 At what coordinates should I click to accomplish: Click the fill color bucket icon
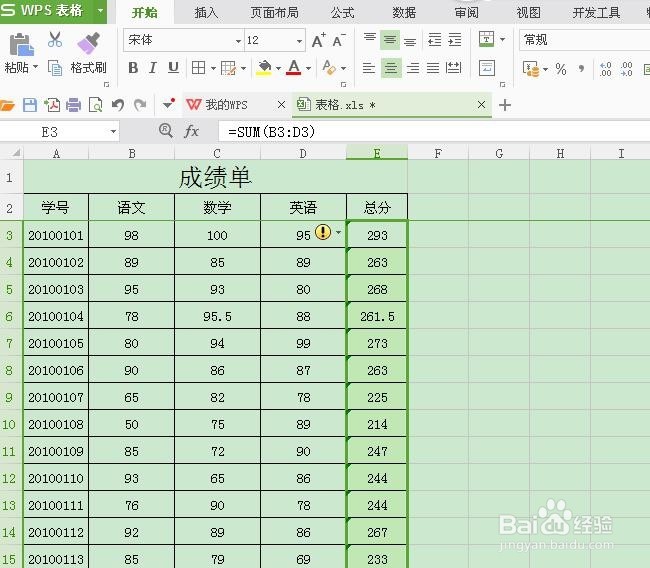[264, 68]
